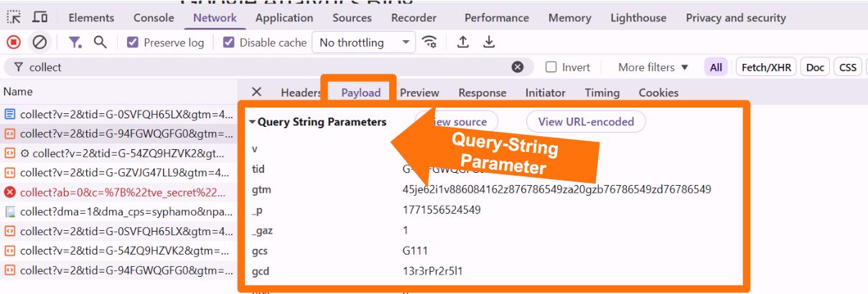
Task: Select request G-54ZQ9HZVK2 with gear icon
Action: coord(118,153)
